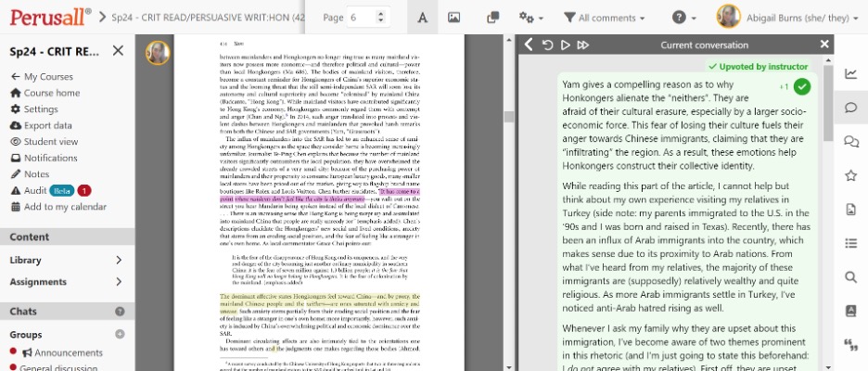The image size is (868, 371).
Task: Click the search icon in right sidebar
Action: pos(851,276)
